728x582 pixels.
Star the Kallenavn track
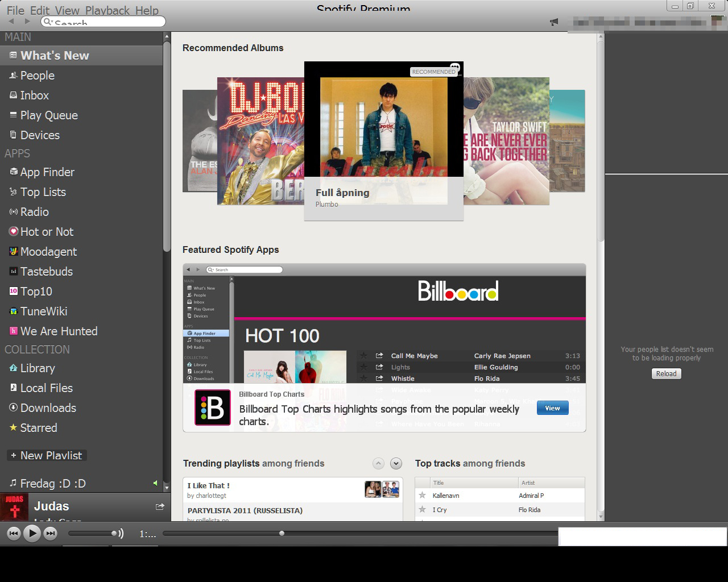pyautogui.click(x=422, y=496)
